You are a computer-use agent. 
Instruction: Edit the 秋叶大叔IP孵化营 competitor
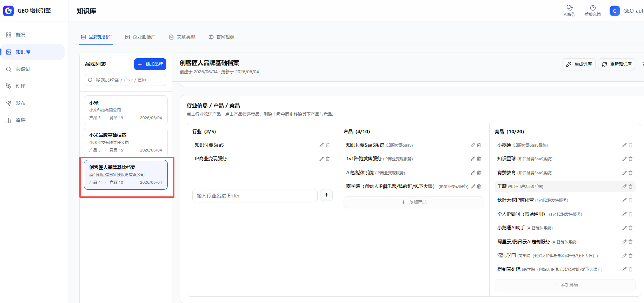[624, 200]
